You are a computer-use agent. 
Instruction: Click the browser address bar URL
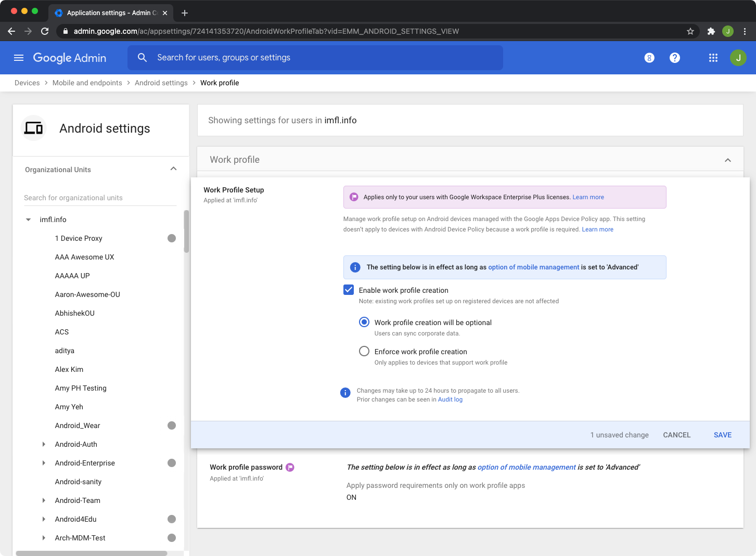tap(266, 31)
